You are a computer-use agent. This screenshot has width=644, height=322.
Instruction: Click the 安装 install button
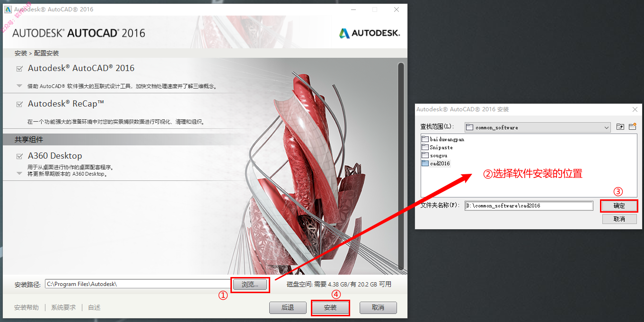[330, 308]
